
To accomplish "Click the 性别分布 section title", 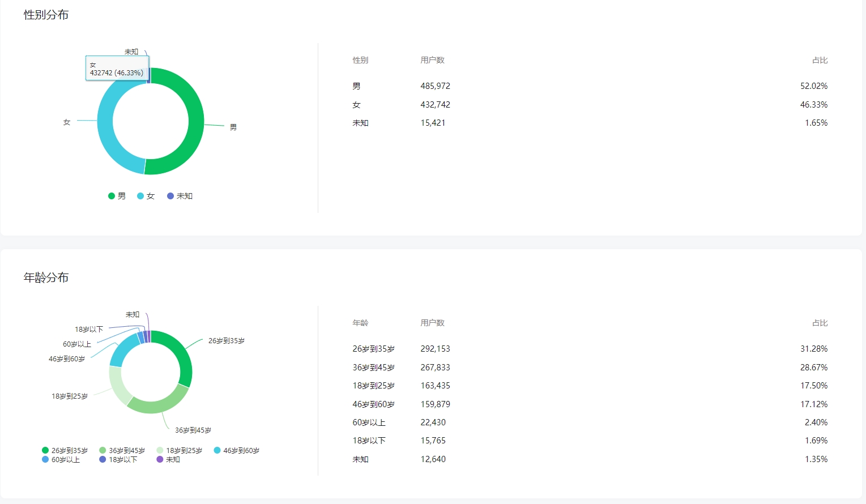I will (46, 15).
